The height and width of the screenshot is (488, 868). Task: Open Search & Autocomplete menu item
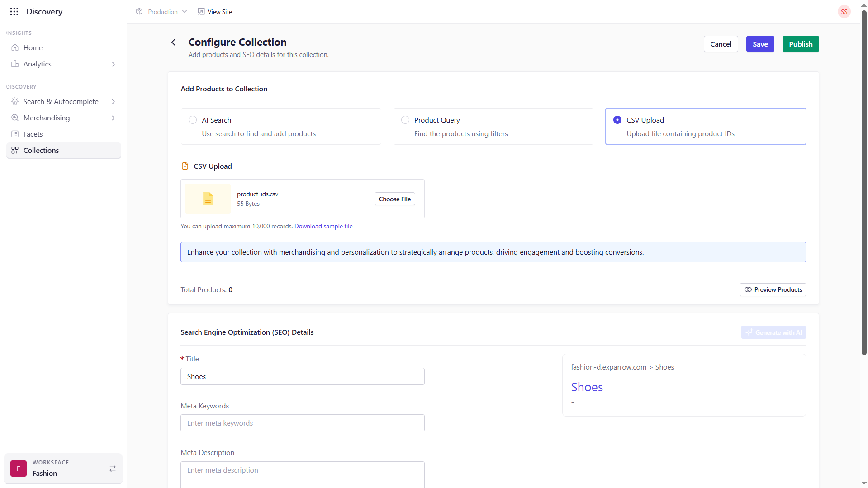click(61, 102)
